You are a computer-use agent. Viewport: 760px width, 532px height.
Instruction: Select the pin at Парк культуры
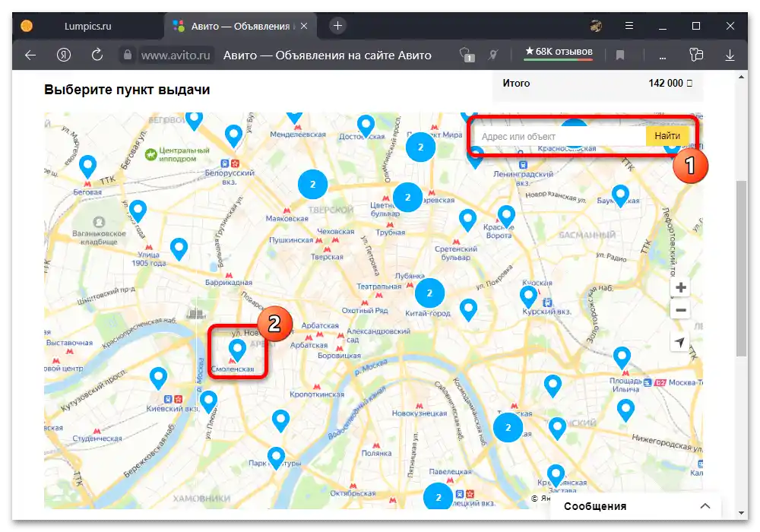(x=277, y=458)
